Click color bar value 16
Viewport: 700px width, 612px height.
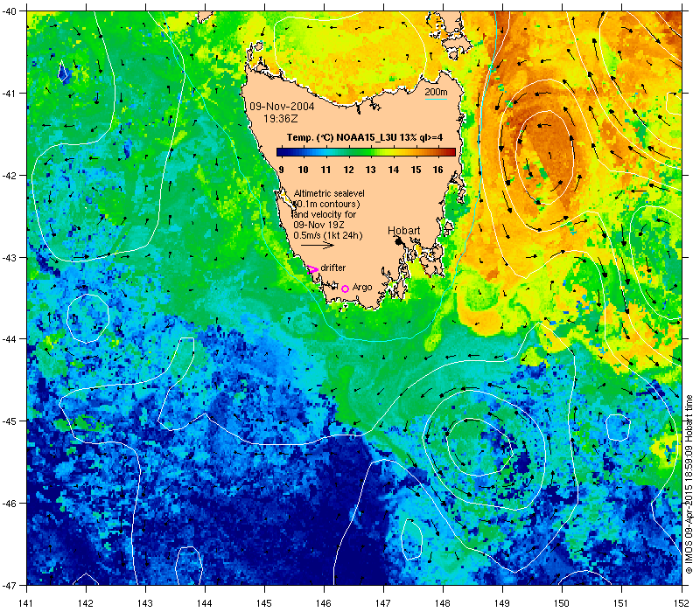[x=438, y=170]
